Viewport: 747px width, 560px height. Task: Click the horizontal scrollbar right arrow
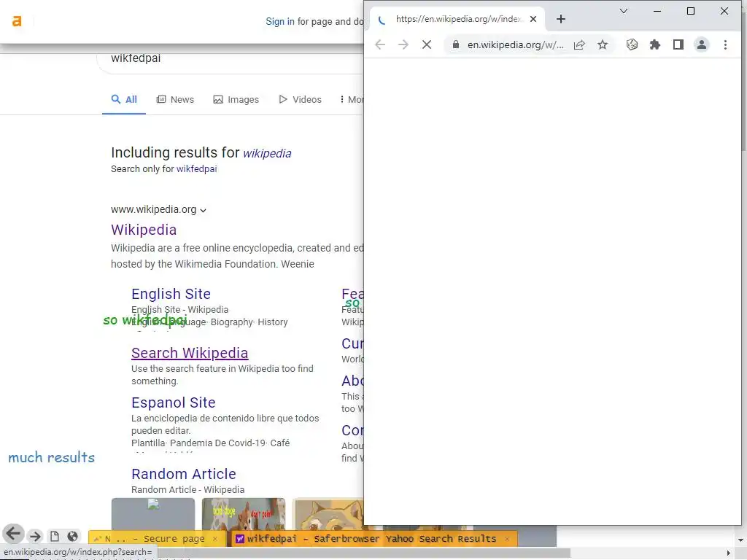(x=728, y=553)
